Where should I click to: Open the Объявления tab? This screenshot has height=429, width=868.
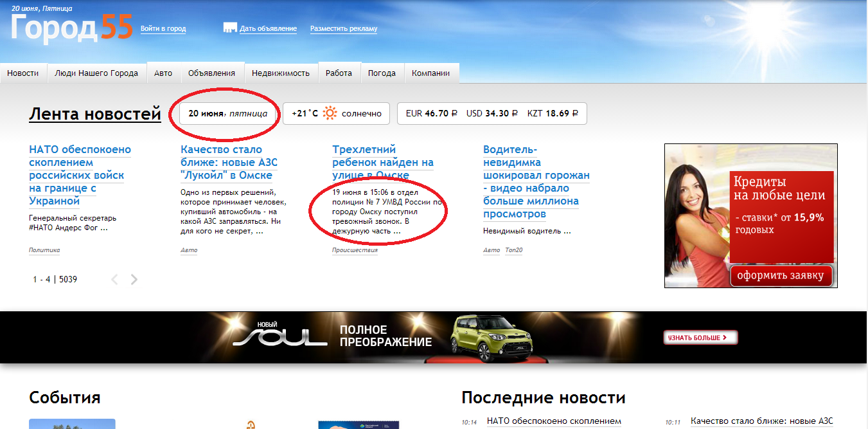point(211,73)
